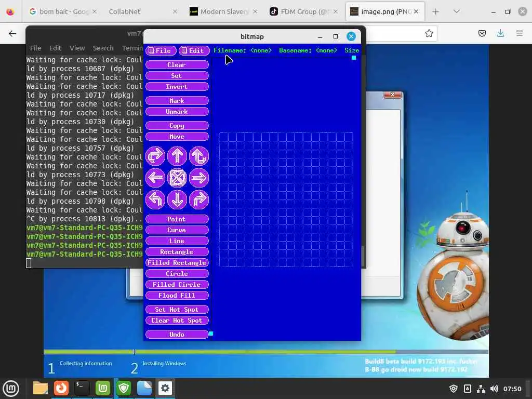Screen dimensions: 532x399
Task: Bookmark this page with star icon
Action: coord(429,33)
